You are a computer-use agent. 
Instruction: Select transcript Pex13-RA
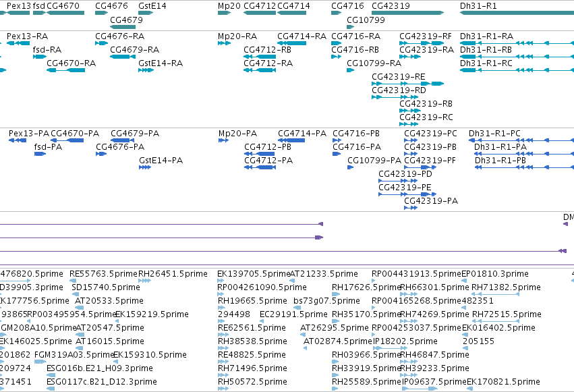point(28,36)
